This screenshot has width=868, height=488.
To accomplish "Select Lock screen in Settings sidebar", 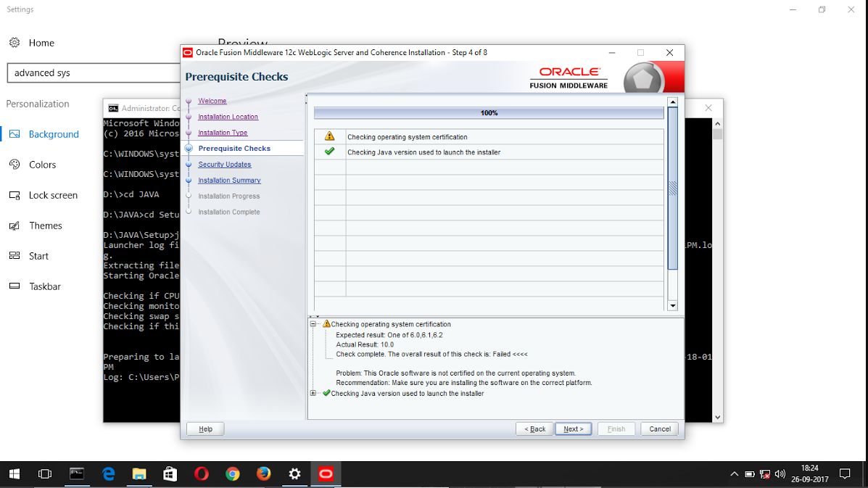I will pyautogui.click(x=53, y=195).
